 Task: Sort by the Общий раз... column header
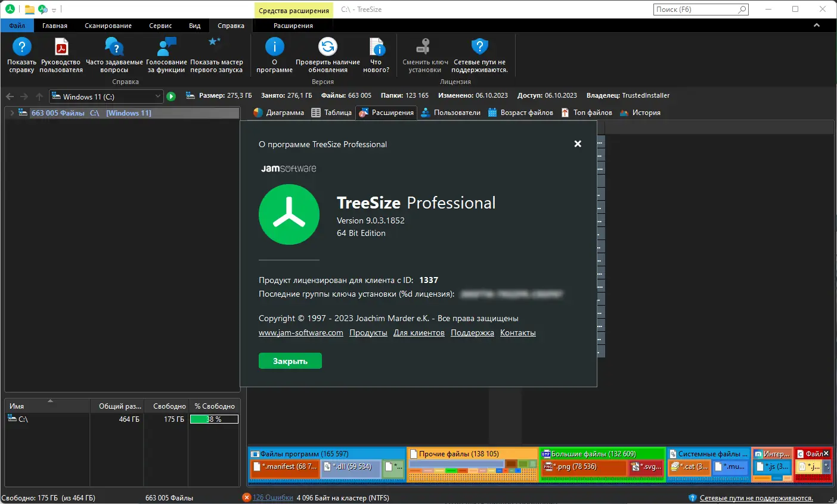[116, 406]
